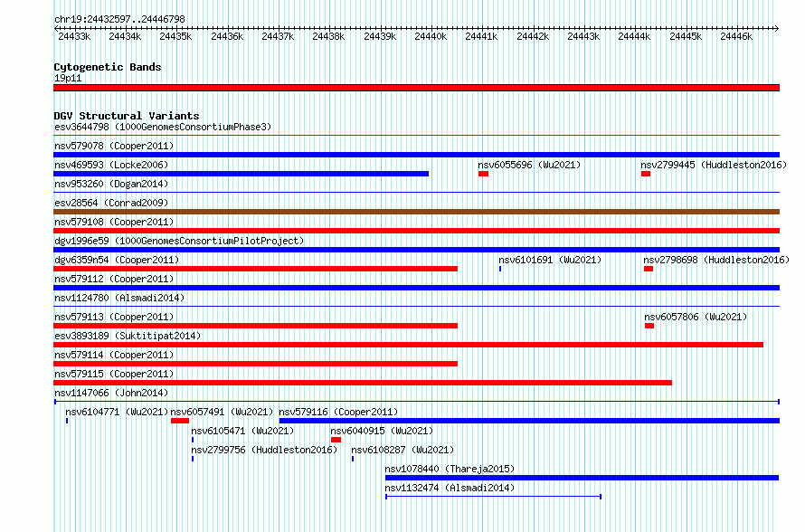The width and height of the screenshot is (805, 532).
Task: Click the Cytogenetic Bands track heading
Action: click(108, 67)
